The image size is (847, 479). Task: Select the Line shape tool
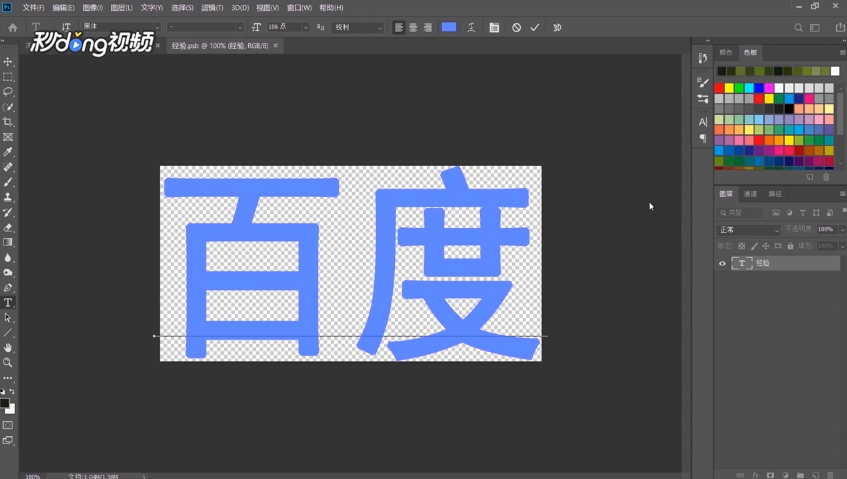[8, 333]
